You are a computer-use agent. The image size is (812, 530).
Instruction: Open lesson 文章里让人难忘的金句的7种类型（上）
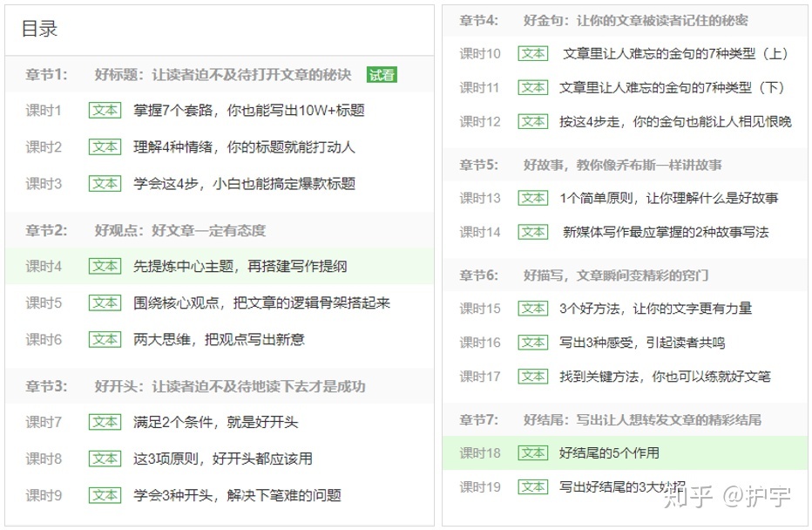click(x=675, y=53)
